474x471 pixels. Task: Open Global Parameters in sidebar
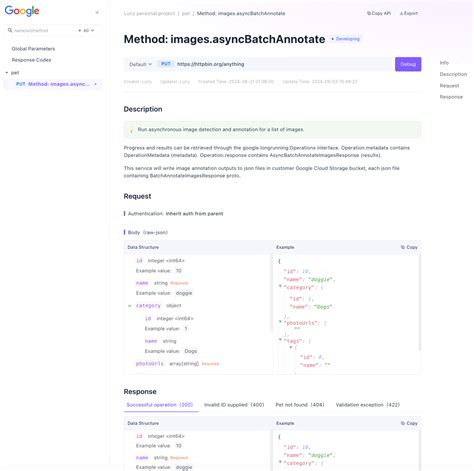[33, 49]
